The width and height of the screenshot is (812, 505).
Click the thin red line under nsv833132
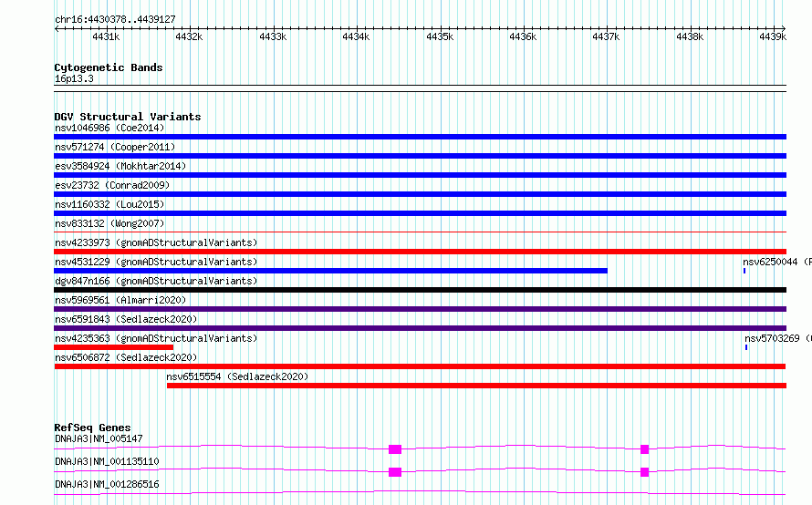[x=420, y=232]
